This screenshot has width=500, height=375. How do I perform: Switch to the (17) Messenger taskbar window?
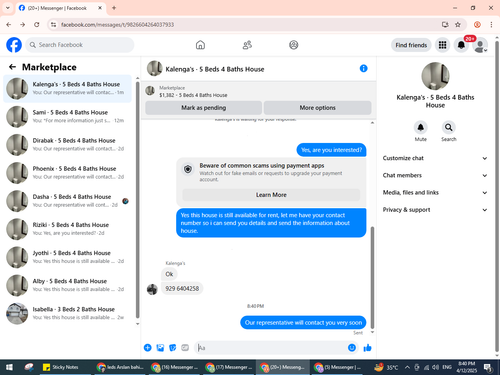click(x=229, y=367)
